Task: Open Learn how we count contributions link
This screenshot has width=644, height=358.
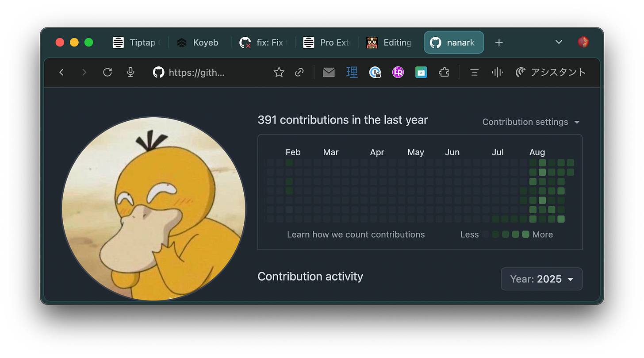Action: [x=356, y=235]
